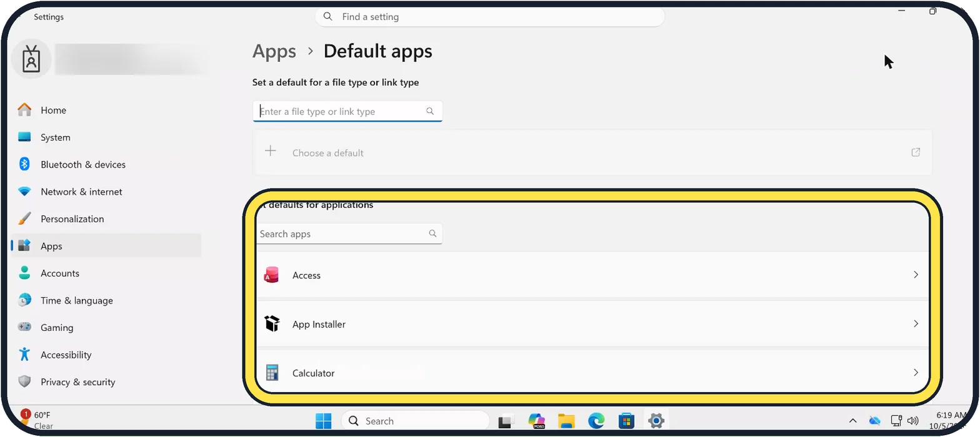This screenshot has width=980, height=437.
Task: Click the Apps breadcrumb link
Action: coord(274,51)
